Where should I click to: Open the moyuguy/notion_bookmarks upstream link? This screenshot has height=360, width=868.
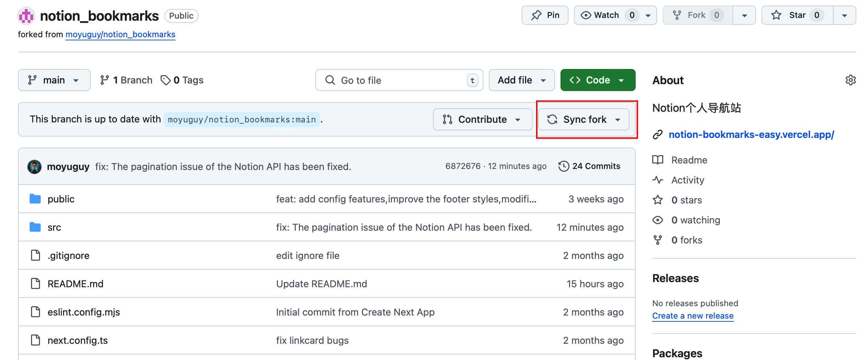coord(120,34)
